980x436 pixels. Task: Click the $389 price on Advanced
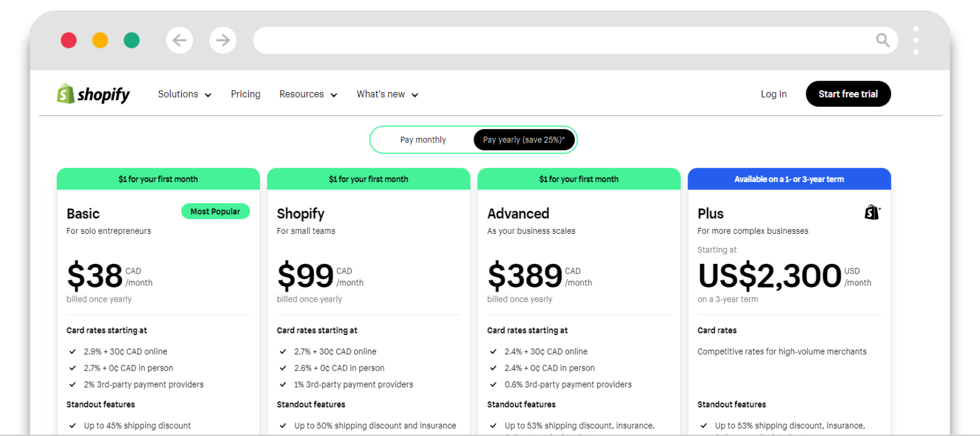(525, 276)
